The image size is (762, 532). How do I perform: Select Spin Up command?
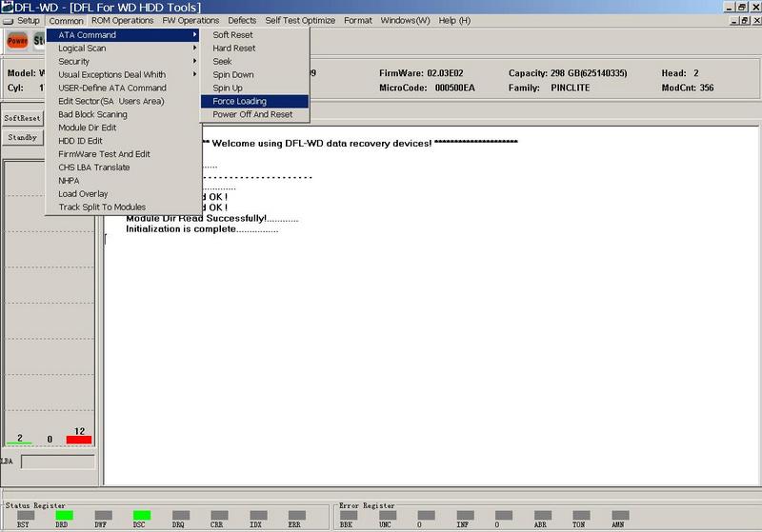[254, 88]
